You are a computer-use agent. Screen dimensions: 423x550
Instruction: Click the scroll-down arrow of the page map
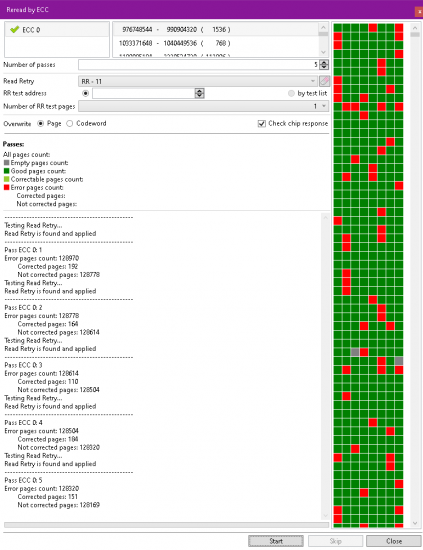(415, 523)
